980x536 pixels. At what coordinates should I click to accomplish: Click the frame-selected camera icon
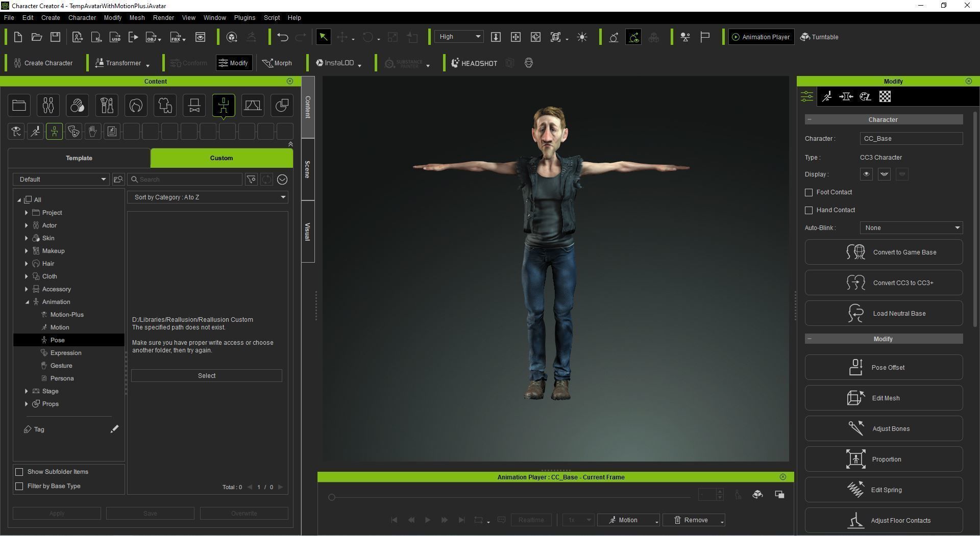click(556, 37)
